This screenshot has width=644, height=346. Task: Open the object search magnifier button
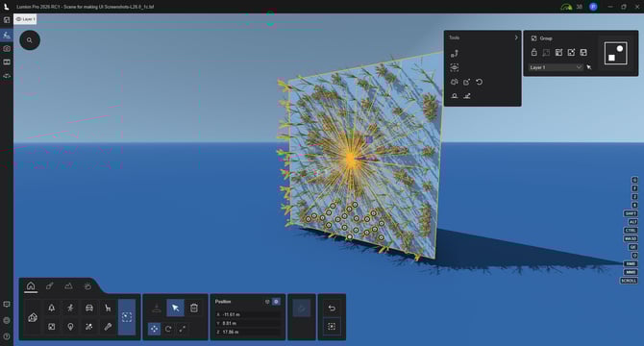pos(30,40)
